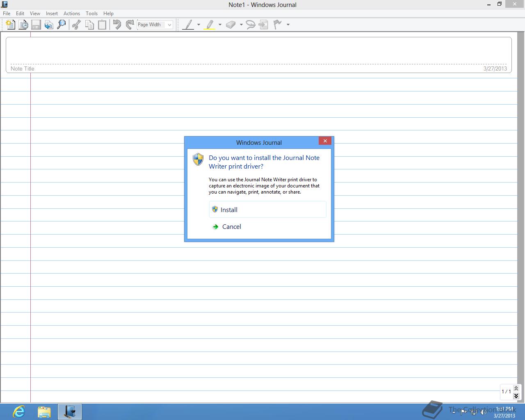
Task: Open the Insert menu
Action: click(52, 14)
